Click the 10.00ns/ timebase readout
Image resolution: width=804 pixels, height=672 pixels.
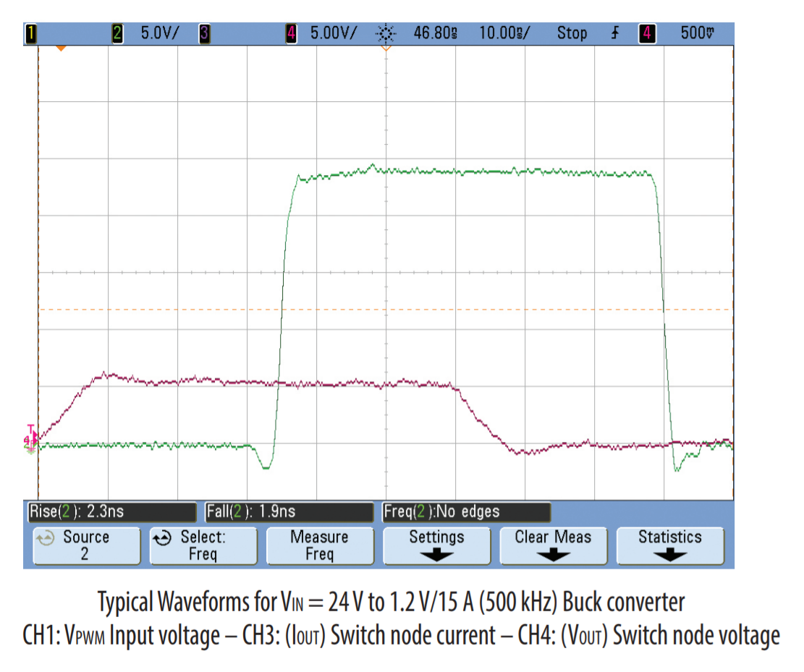(504, 33)
